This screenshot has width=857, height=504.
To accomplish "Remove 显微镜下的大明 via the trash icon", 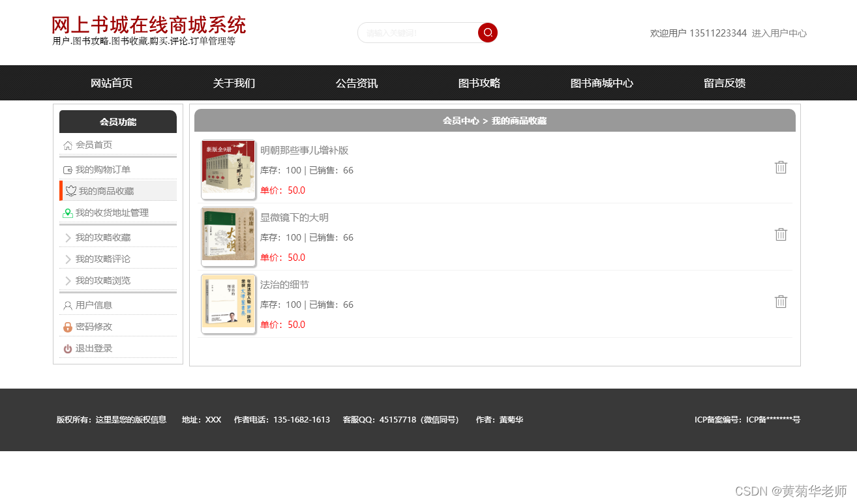I will [x=781, y=234].
